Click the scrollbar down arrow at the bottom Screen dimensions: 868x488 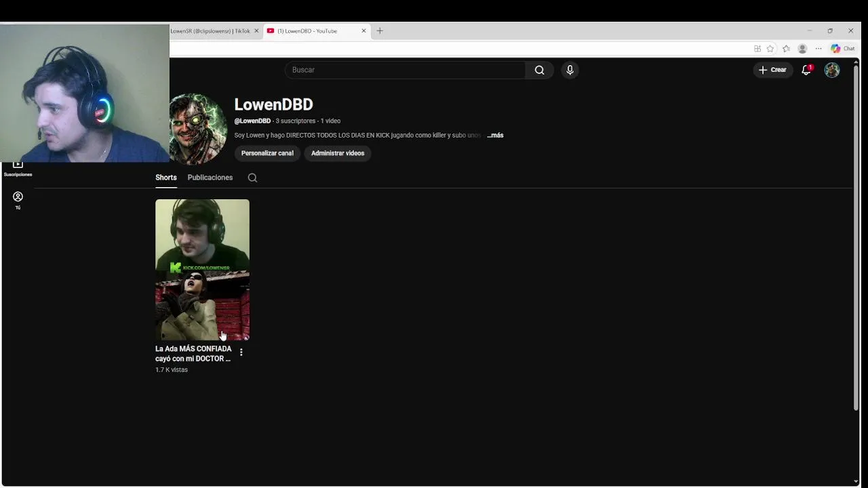[856, 482]
